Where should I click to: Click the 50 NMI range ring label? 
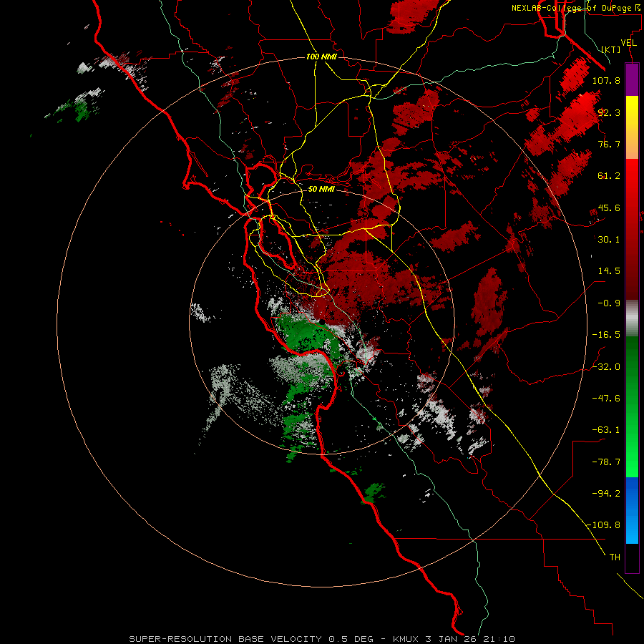click(x=321, y=190)
